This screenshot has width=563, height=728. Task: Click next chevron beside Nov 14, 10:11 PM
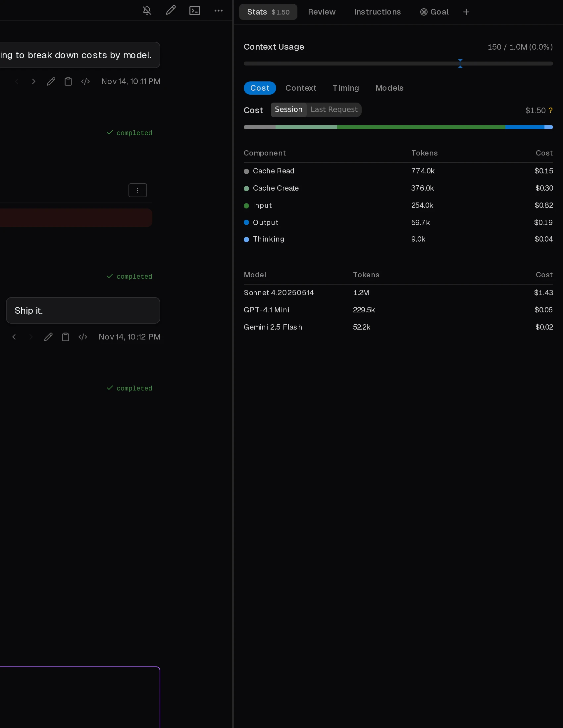(x=33, y=81)
